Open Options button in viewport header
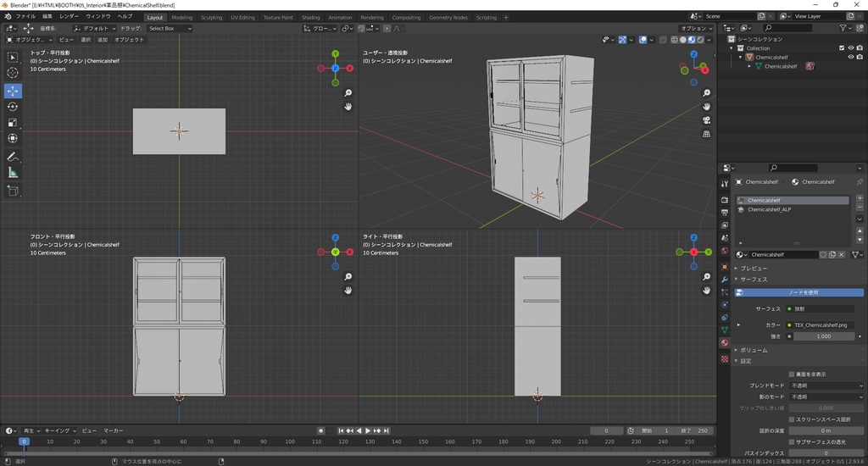Screen dimensions: 868x466 (697, 28)
